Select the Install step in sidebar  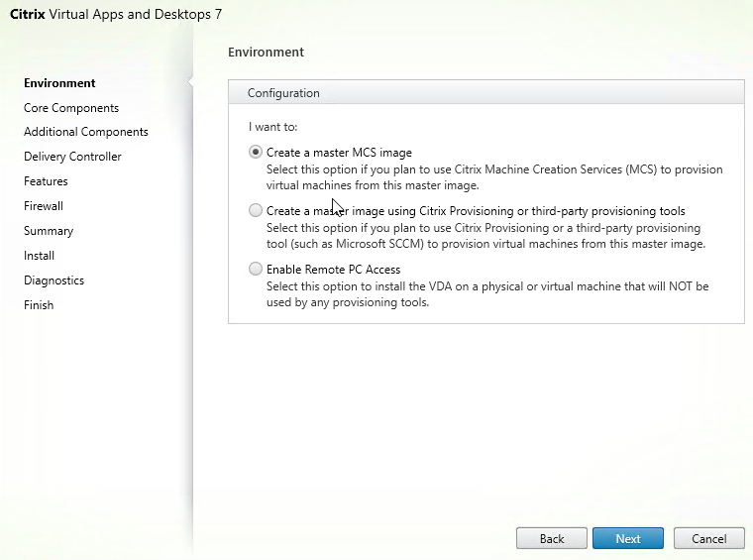pyautogui.click(x=39, y=256)
